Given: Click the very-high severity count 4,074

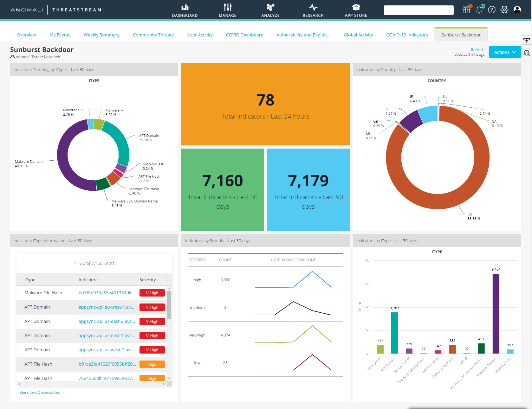Looking at the screenshot, I should point(225,335).
